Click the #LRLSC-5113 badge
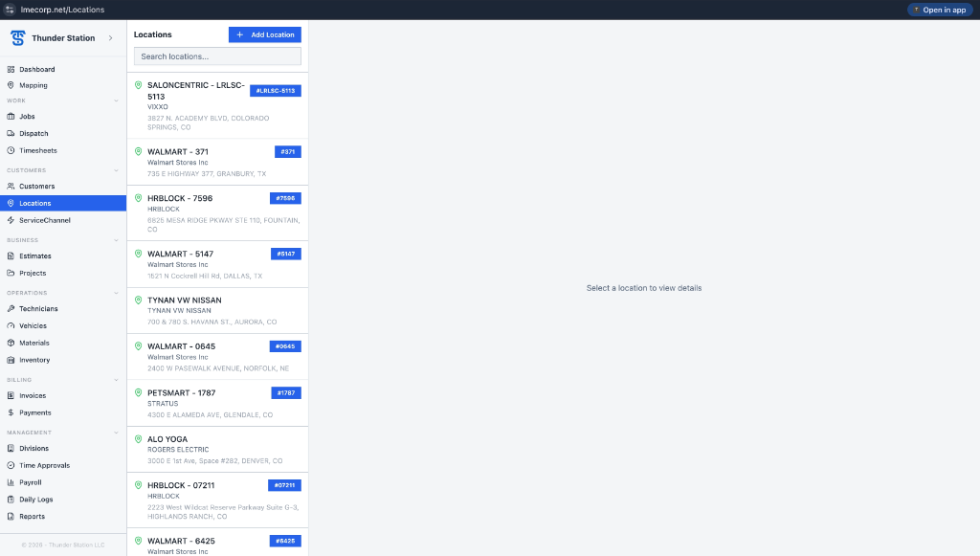This screenshot has height=556, width=980. [x=276, y=91]
